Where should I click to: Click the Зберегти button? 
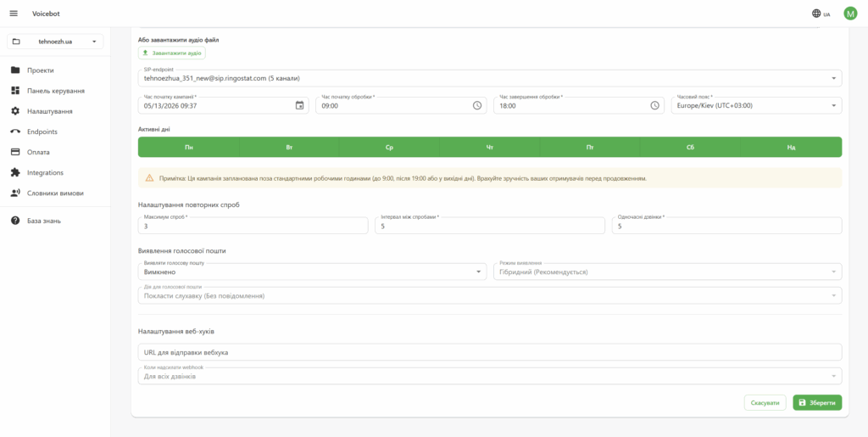817,403
